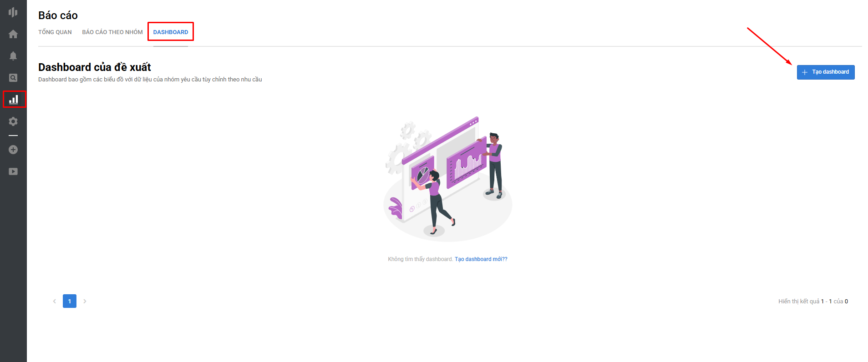Click the 'Dashboard của đề xuất' heading
This screenshot has height=362, width=868.
[95, 67]
